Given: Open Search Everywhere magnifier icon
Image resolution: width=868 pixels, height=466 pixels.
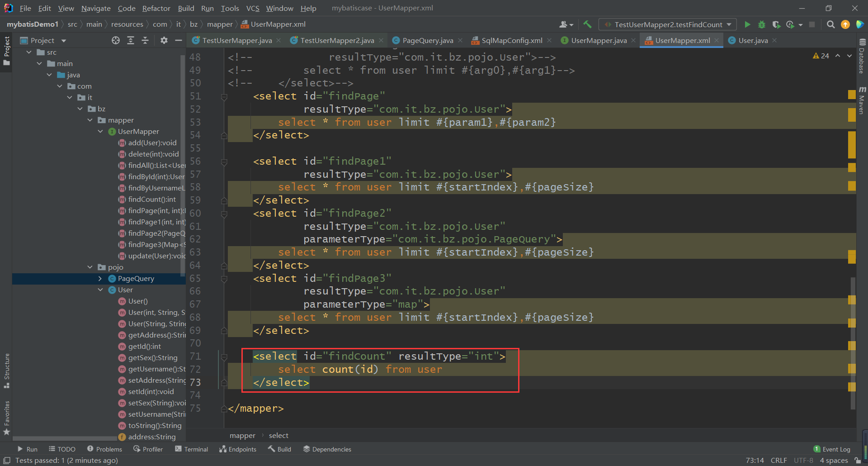Looking at the screenshot, I should tap(830, 24).
